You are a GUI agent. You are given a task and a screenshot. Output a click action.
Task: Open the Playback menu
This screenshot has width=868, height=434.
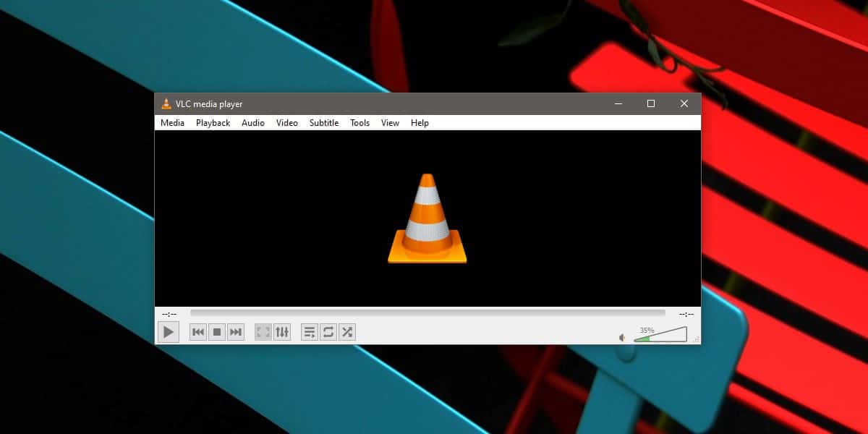(x=213, y=123)
